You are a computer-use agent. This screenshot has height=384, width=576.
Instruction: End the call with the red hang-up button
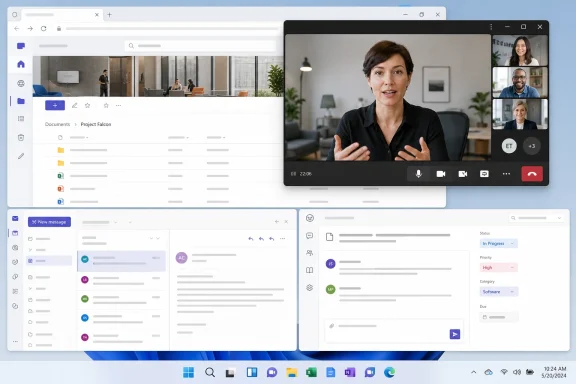(x=532, y=174)
